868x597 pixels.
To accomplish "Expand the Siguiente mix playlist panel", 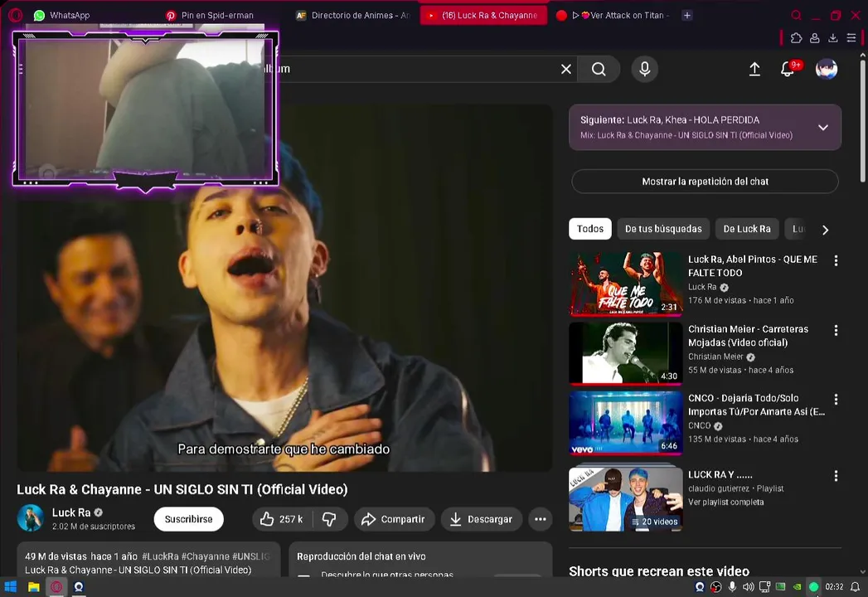I will pos(823,128).
